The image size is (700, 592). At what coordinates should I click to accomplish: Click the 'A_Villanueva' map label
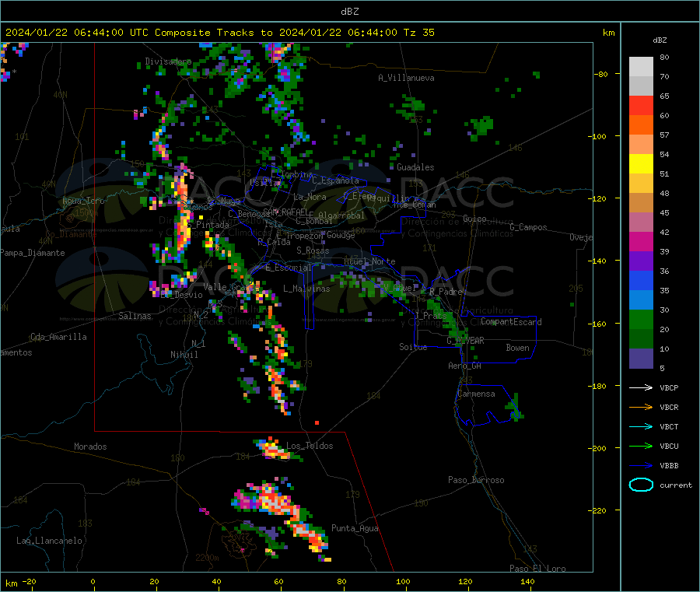pyautogui.click(x=406, y=78)
